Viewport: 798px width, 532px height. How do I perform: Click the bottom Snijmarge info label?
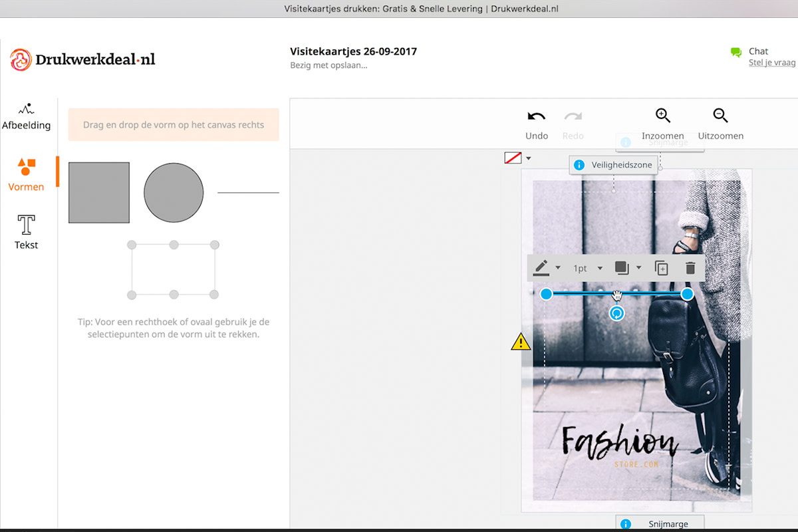[660, 523]
